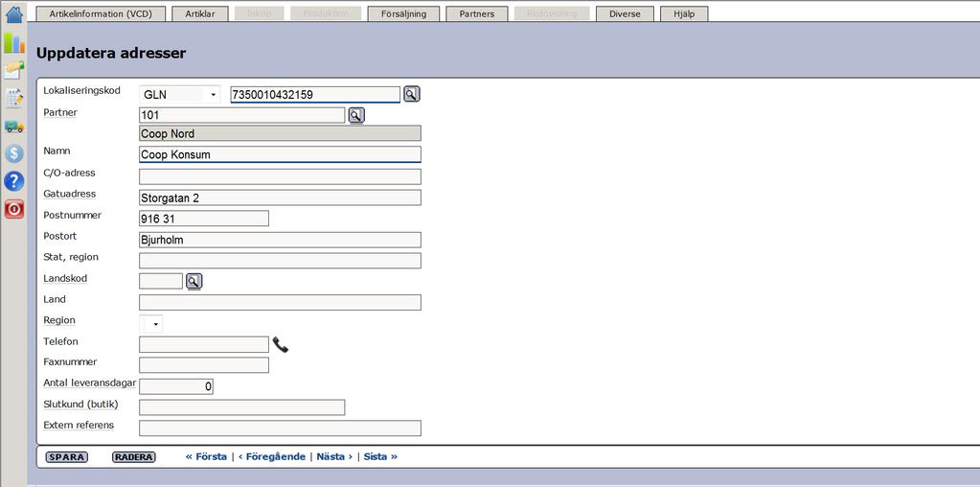Image resolution: width=980 pixels, height=487 pixels.
Task: Click the SPARA button
Action: pyautogui.click(x=66, y=457)
